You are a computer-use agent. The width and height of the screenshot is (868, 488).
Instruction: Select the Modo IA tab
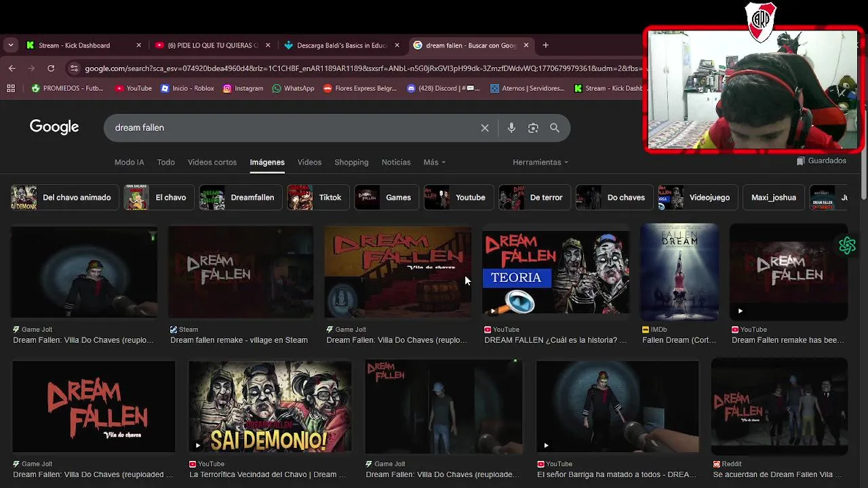pos(129,162)
